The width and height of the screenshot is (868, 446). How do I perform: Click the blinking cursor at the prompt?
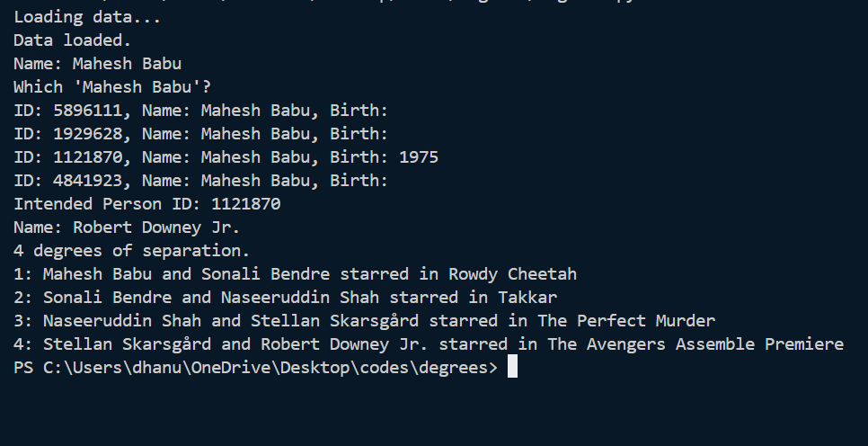[512, 367]
